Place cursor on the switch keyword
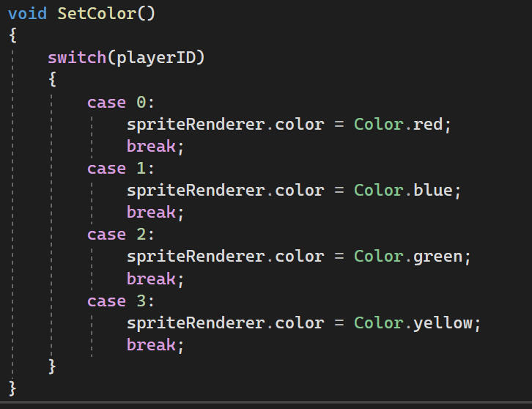This screenshot has height=409, width=532. (77, 58)
